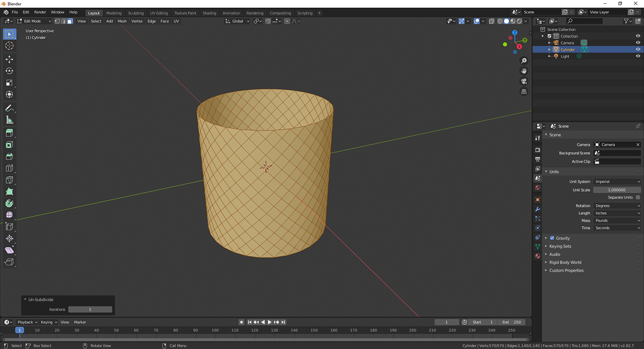This screenshot has height=349, width=644.
Task: Click the Unit Scale value slider
Action: tap(617, 190)
